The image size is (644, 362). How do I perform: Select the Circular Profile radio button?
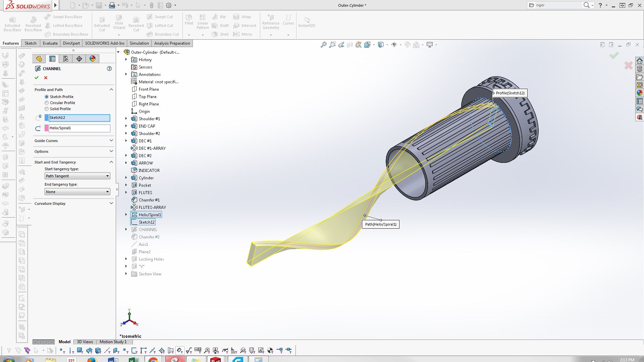click(47, 103)
